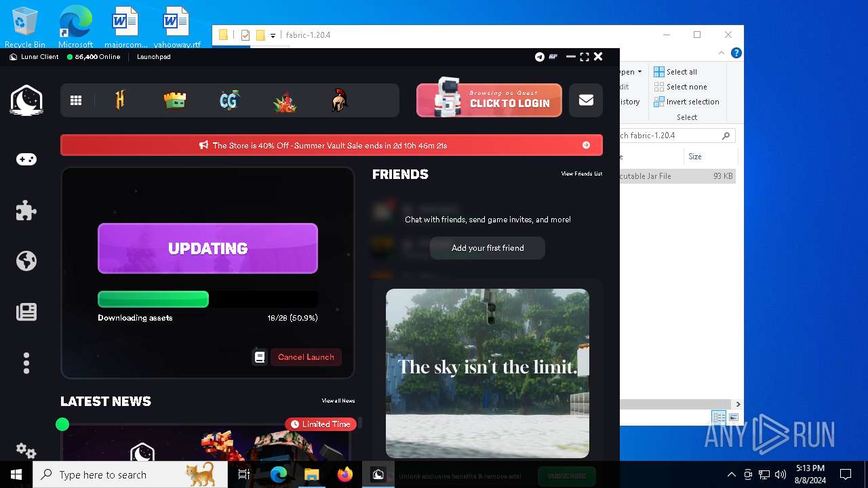Cancel the launch
Image resolution: width=868 pixels, height=488 pixels.
[x=306, y=357]
